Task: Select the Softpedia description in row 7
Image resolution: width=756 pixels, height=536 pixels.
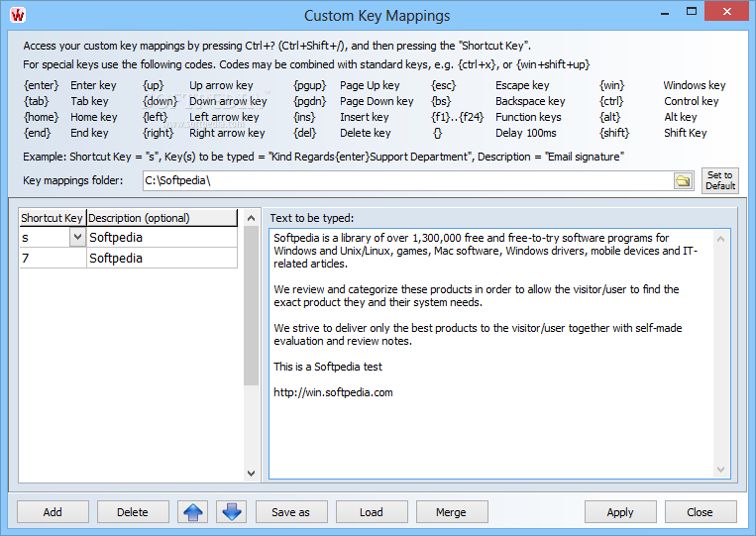Action: pyautogui.click(x=162, y=258)
